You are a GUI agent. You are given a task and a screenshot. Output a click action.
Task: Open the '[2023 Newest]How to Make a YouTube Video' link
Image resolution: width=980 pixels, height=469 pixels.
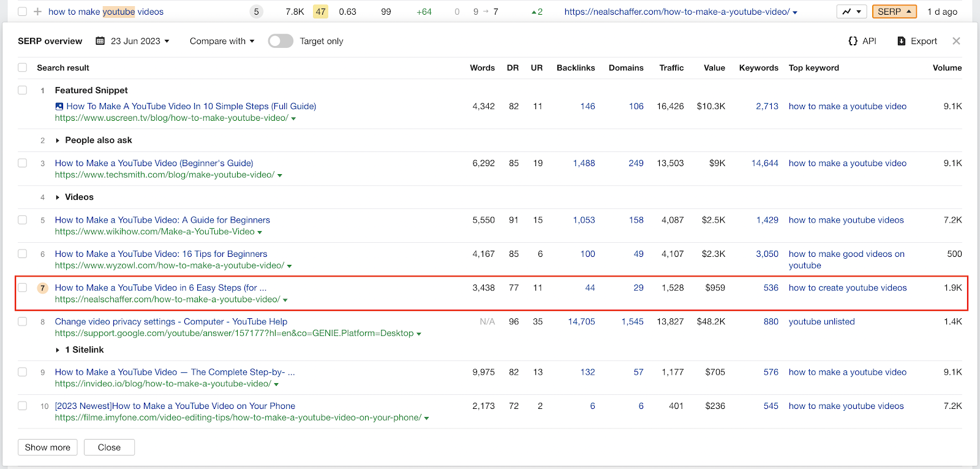point(175,406)
